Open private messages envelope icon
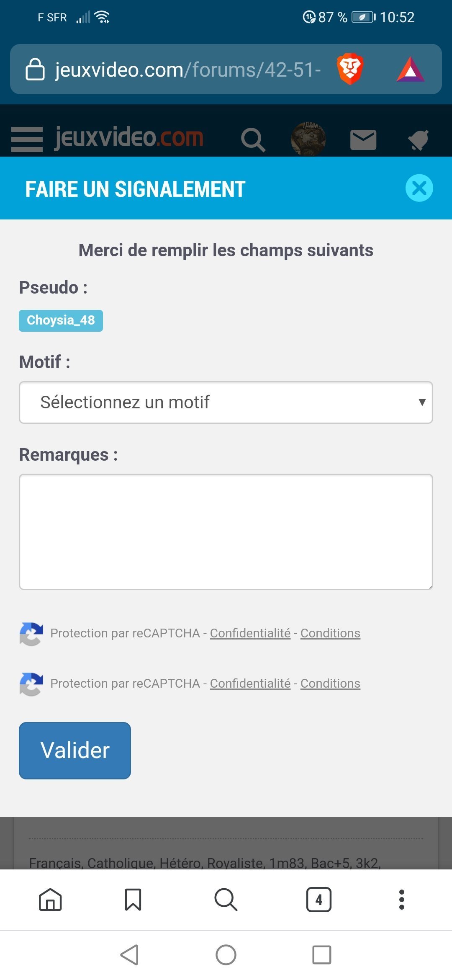 363,139
